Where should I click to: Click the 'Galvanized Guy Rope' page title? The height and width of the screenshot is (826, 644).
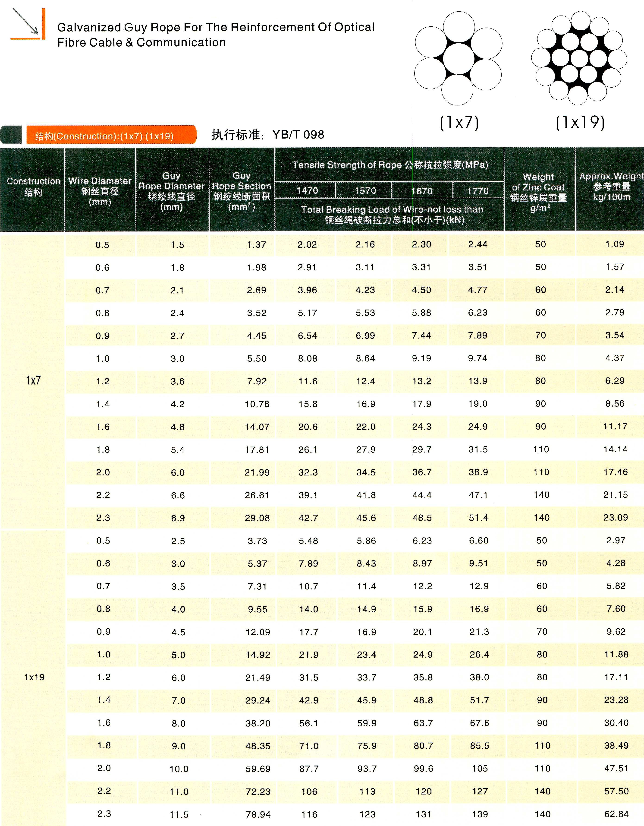tap(216, 35)
